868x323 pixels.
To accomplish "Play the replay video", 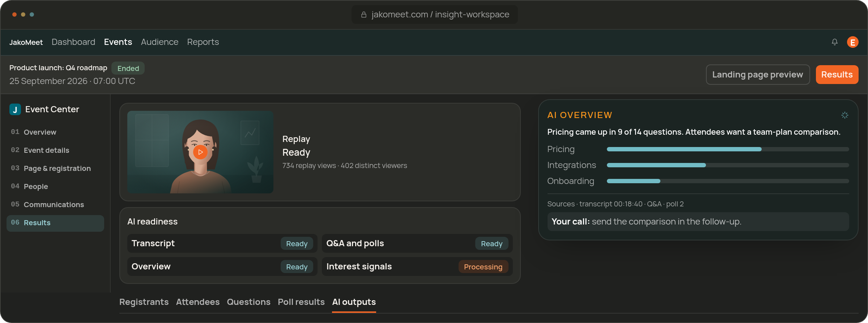I will click(x=200, y=152).
